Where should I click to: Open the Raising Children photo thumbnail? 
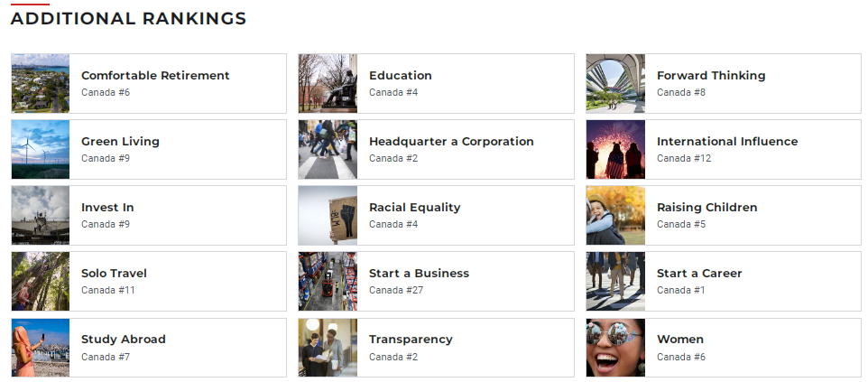615,215
